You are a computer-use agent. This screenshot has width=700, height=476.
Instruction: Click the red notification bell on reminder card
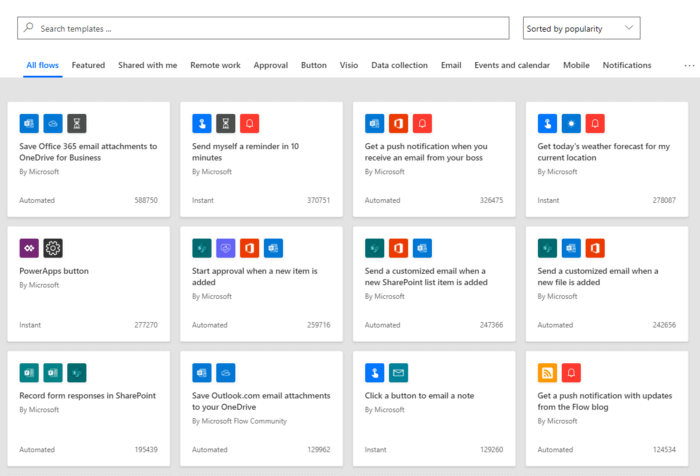[250, 123]
